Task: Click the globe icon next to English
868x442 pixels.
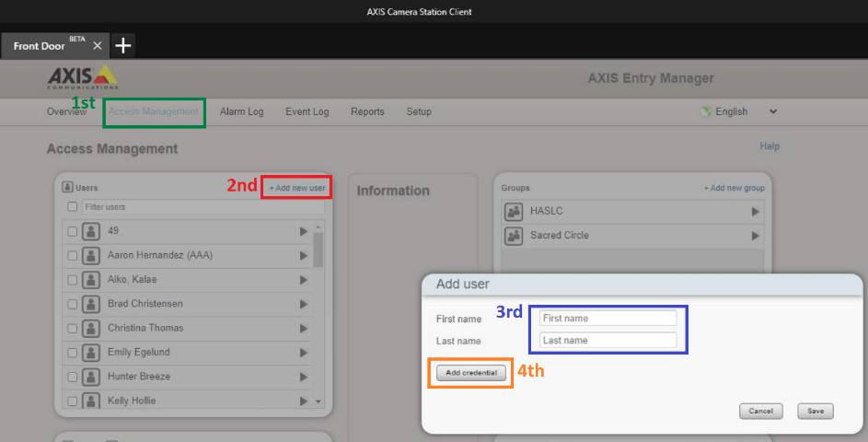Action: pyautogui.click(x=706, y=112)
